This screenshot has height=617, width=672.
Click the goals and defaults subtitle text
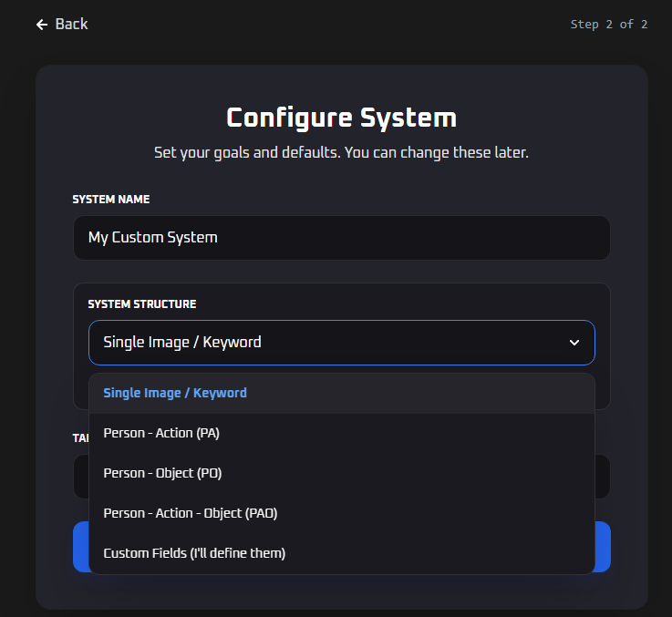tap(341, 152)
